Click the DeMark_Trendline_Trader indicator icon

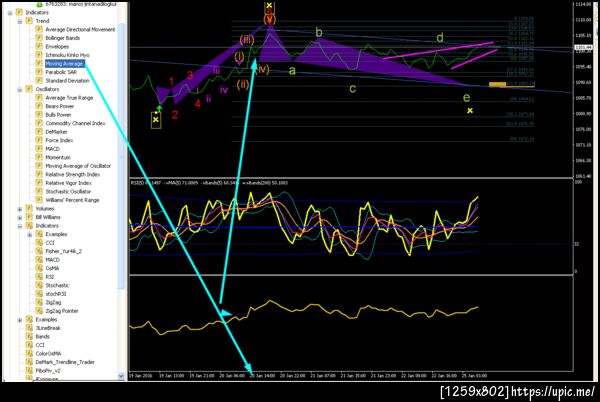click(29, 362)
